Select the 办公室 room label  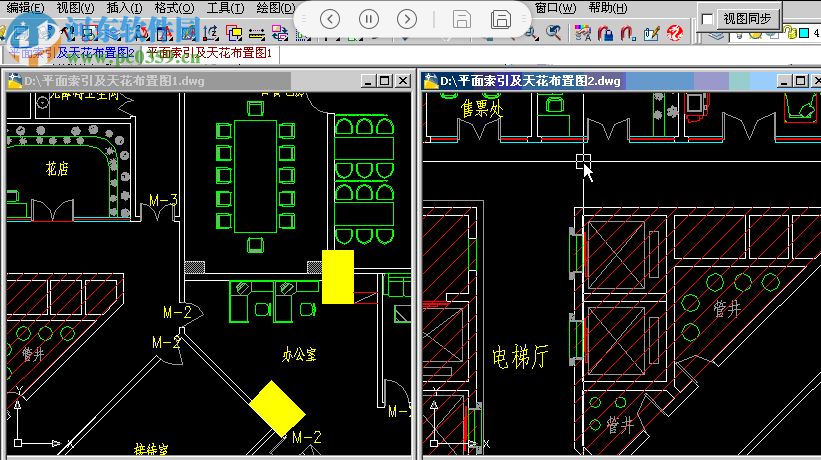tap(299, 355)
